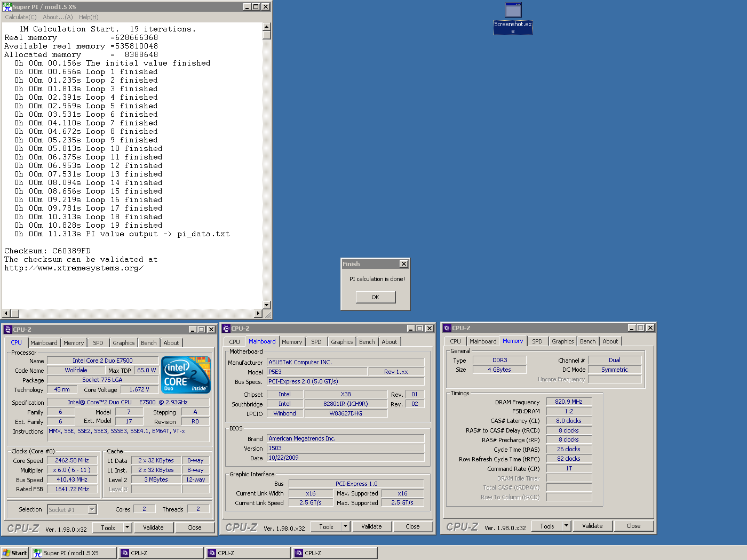This screenshot has width=747, height=560.
Task: Click Super PI horizontal scroll right arrow
Action: (x=258, y=314)
